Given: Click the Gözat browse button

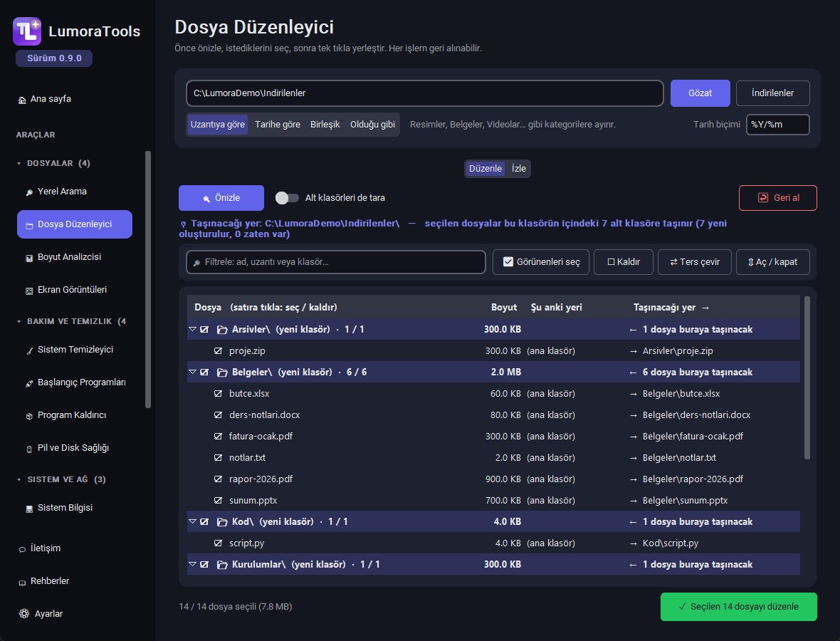Looking at the screenshot, I should pos(700,93).
